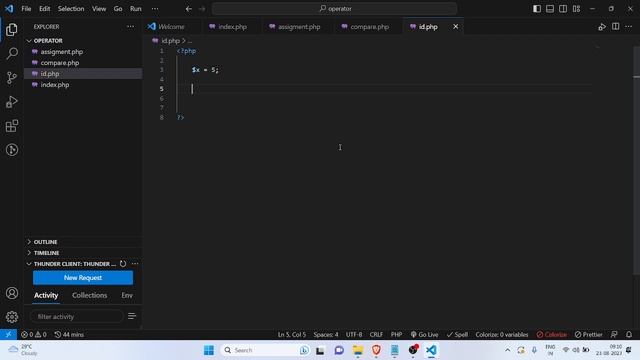
Task: Go forward with the navigation arrow
Action: 202,9
